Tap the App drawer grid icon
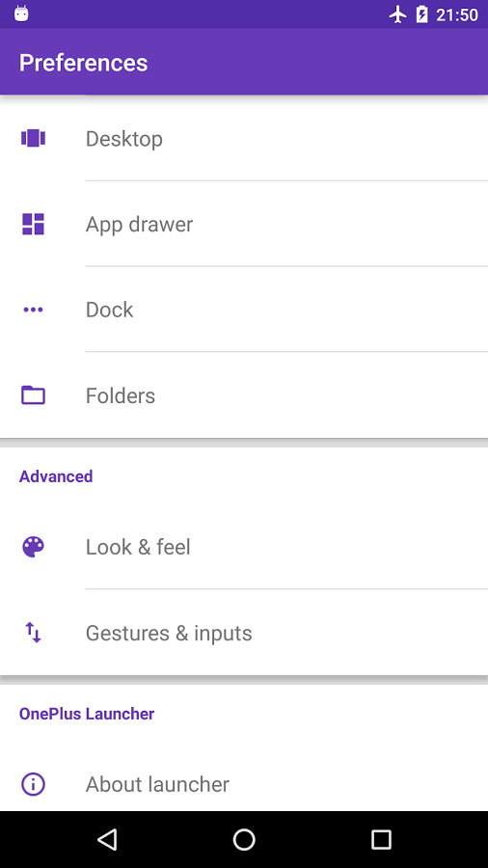Viewport: 488px width, 868px height. 33,224
